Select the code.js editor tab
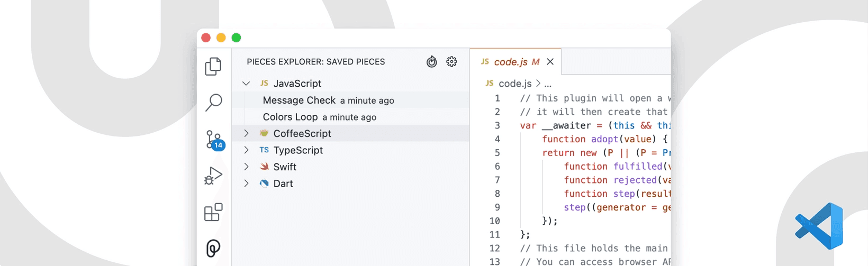Viewport: 868px width, 266px height. [516, 62]
